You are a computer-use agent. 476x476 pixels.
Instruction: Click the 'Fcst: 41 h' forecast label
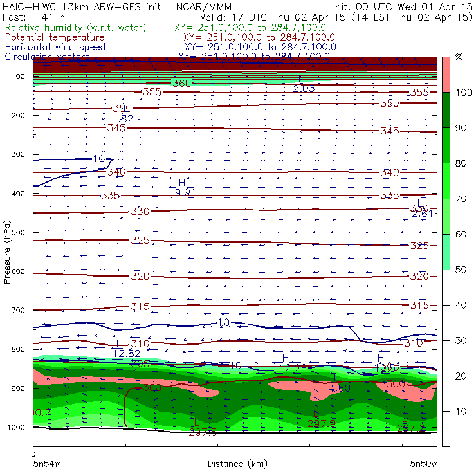click(33, 17)
